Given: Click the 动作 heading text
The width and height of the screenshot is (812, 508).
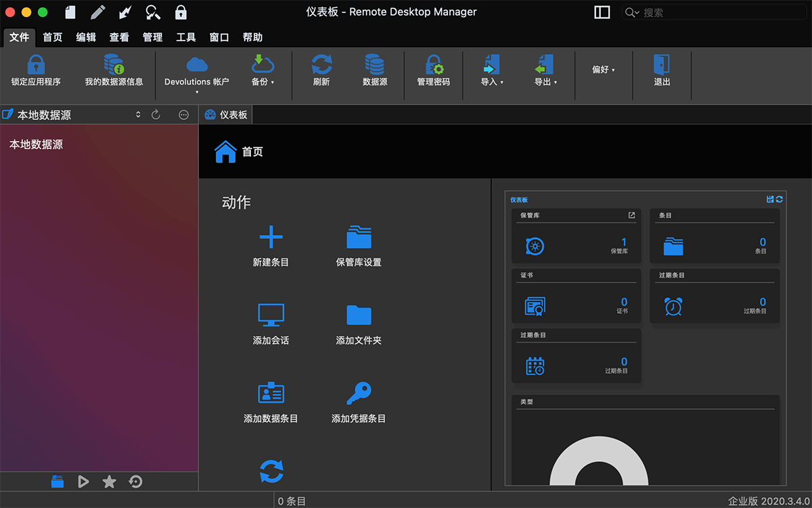Looking at the screenshot, I should 236,202.
